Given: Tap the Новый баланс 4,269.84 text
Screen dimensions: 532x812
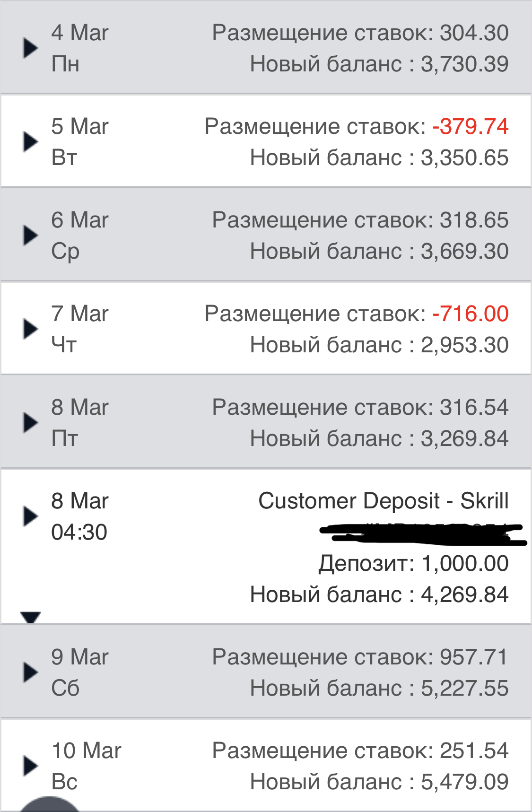Looking at the screenshot, I should (x=379, y=594).
